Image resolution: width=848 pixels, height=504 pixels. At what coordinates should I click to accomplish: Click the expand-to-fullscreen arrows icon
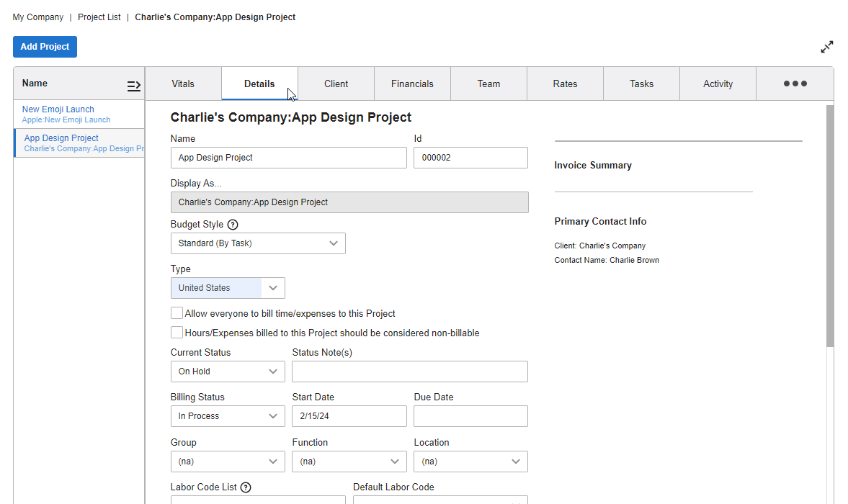[x=826, y=46]
